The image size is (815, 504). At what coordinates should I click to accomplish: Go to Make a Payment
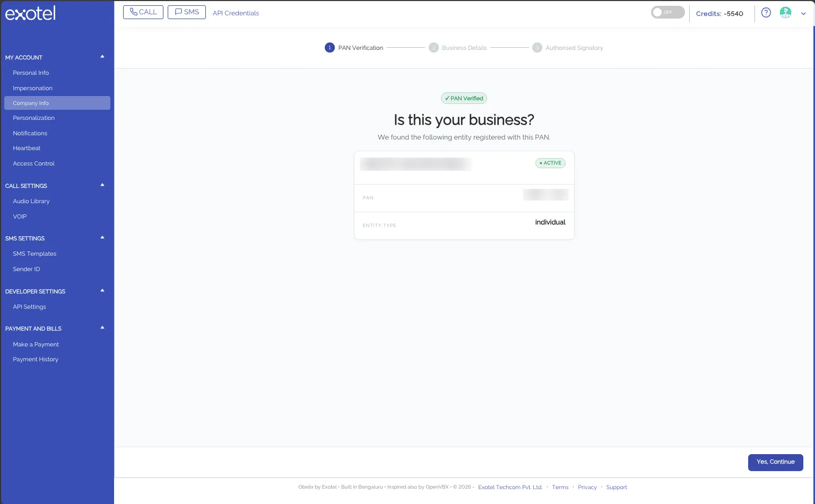coord(36,344)
